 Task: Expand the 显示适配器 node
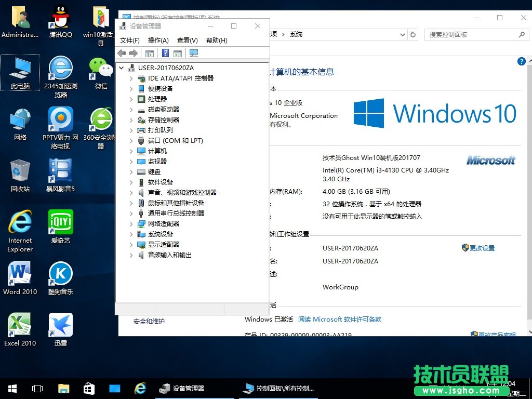point(131,245)
